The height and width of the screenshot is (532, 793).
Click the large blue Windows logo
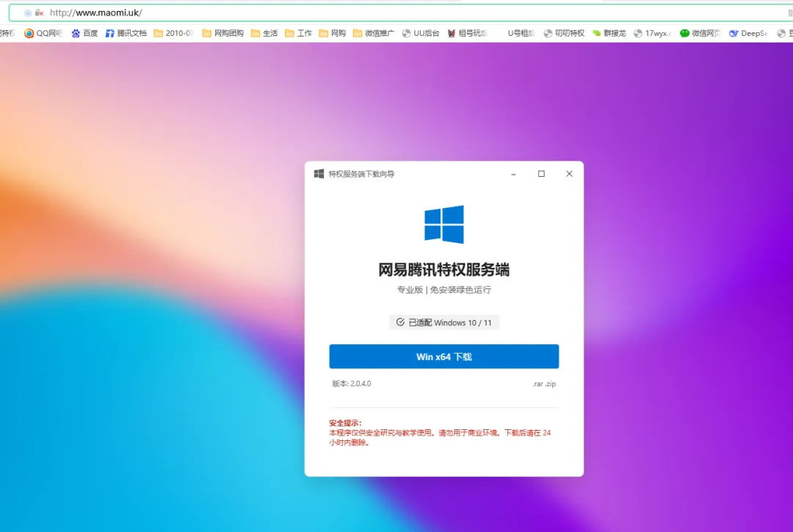click(x=443, y=225)
